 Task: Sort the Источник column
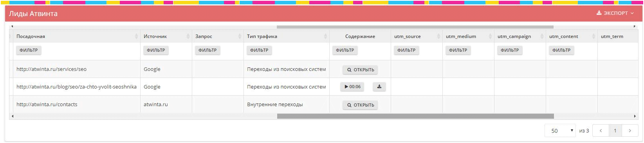click(x=188, y=36)
